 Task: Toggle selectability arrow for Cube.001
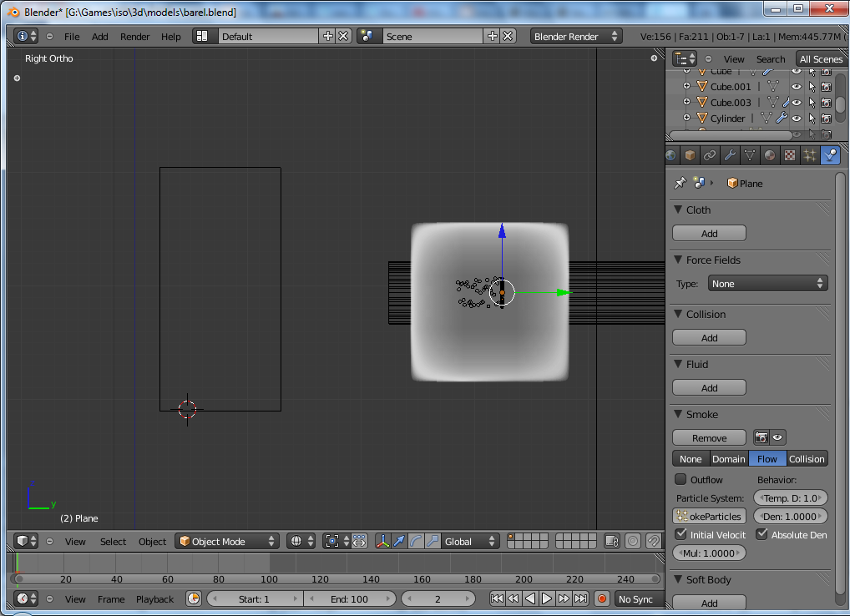[812, 87]
